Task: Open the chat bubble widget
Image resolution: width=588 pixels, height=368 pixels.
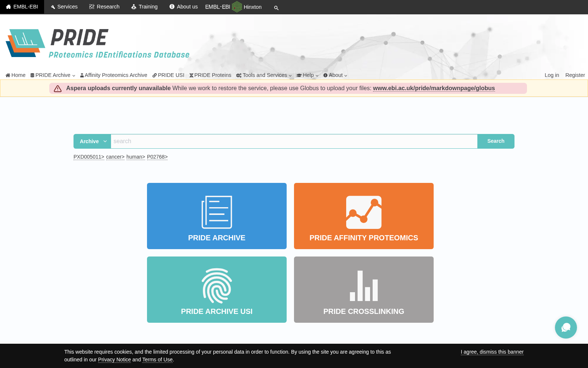Action: click(566, 328)
